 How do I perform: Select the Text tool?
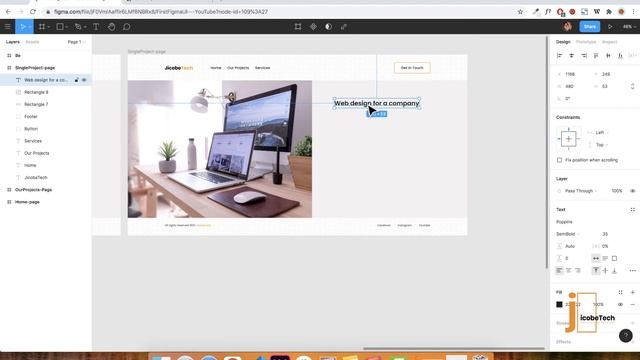point(96,27)
